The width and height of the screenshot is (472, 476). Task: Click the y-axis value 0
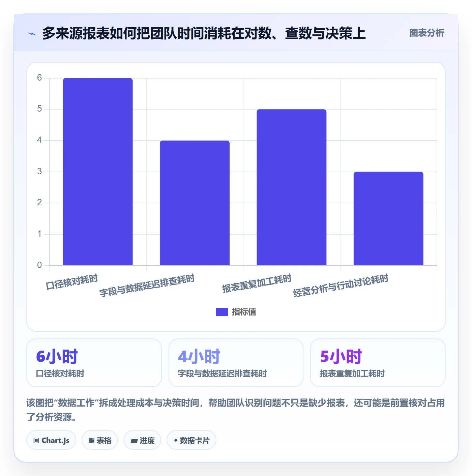39,265
